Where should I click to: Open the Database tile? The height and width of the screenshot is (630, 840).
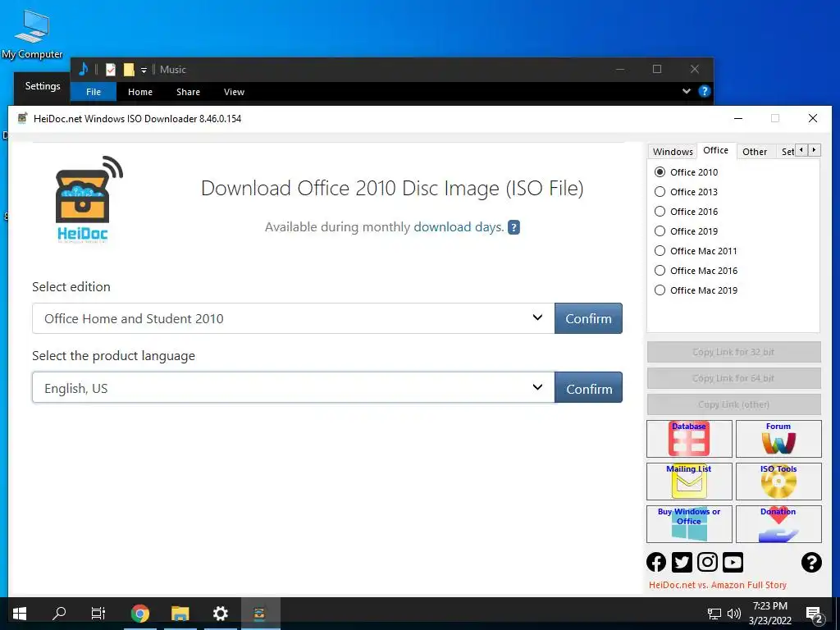[x=689, y=439]
